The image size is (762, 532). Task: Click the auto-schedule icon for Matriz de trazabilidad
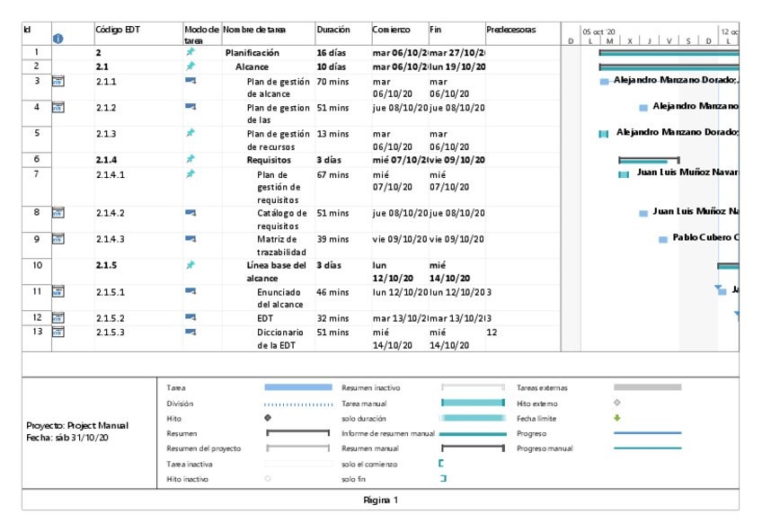190,238
